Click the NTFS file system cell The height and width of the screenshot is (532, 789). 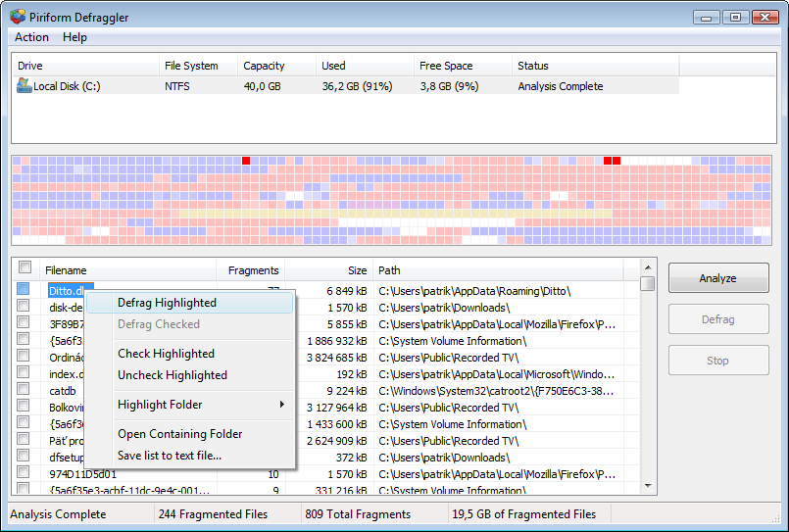click(x=177, y=86)
